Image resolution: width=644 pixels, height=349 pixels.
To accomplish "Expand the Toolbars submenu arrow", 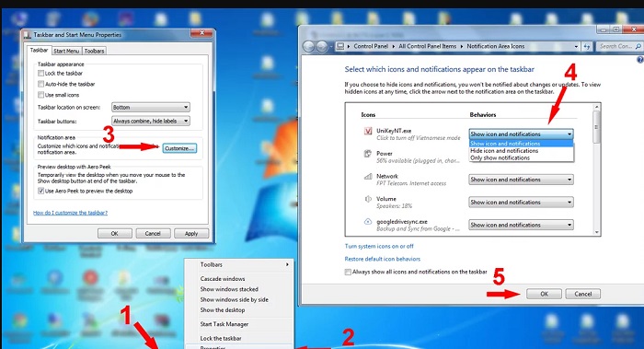I will pyautogui.click(x=287, y=264).
